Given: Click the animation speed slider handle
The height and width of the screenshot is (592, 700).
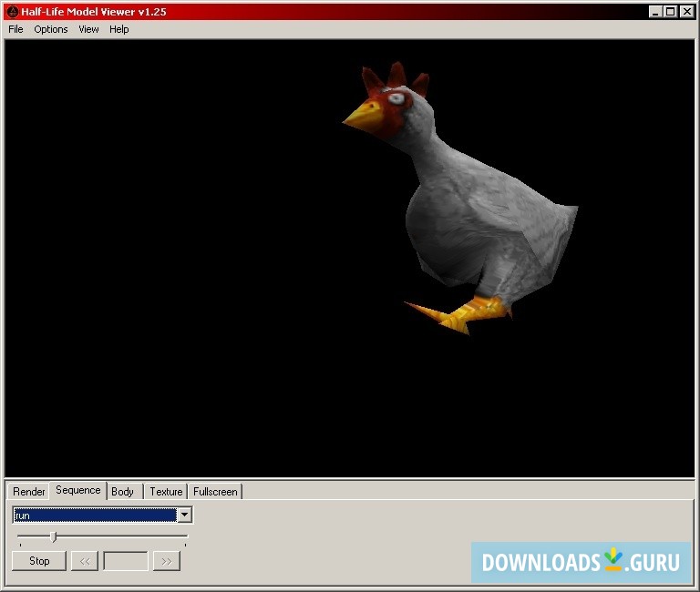Looking at the screenshot, I should click(54, 536).
